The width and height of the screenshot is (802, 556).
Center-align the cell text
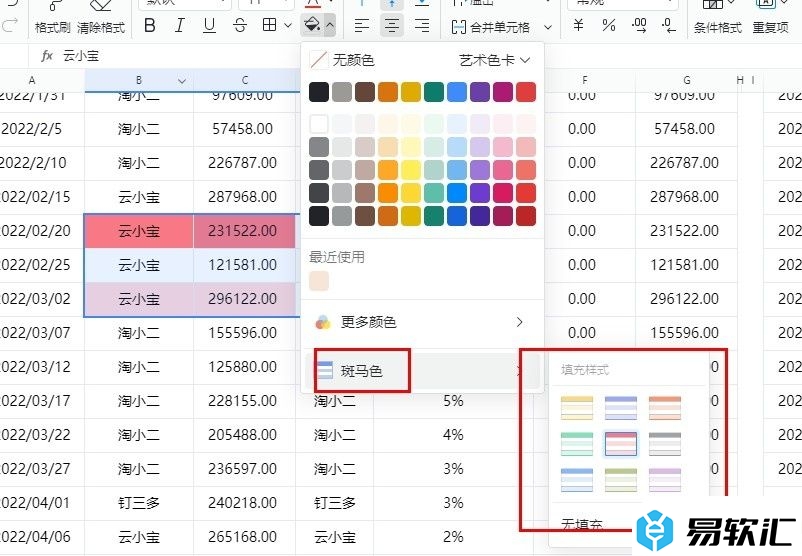pyautogui.click(x=392, y=25)
